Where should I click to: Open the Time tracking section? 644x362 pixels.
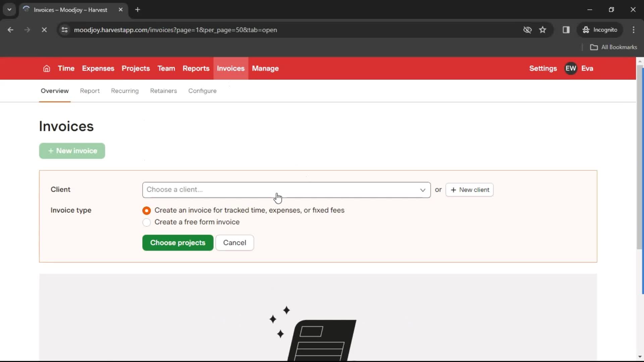coord(66,68)
